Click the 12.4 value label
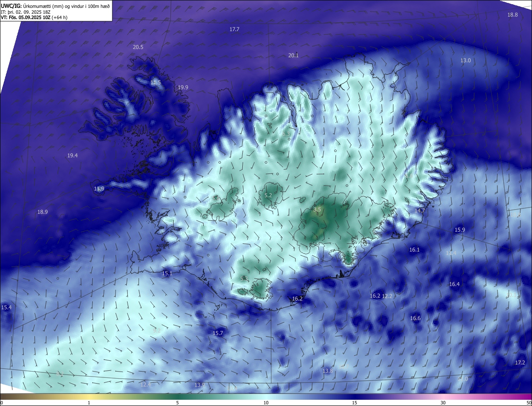Screen dimensions: 532x406 click(x=145, y=385)
